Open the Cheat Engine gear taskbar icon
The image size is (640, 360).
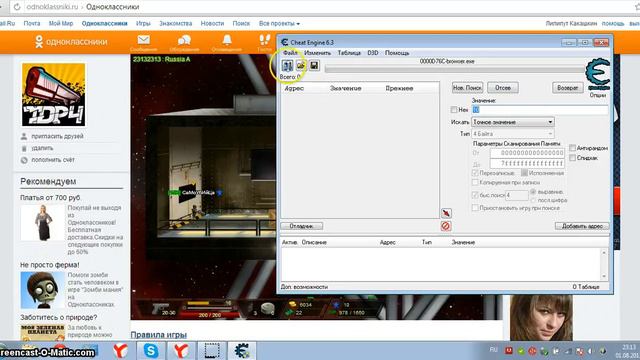click(x=242, y=351)
